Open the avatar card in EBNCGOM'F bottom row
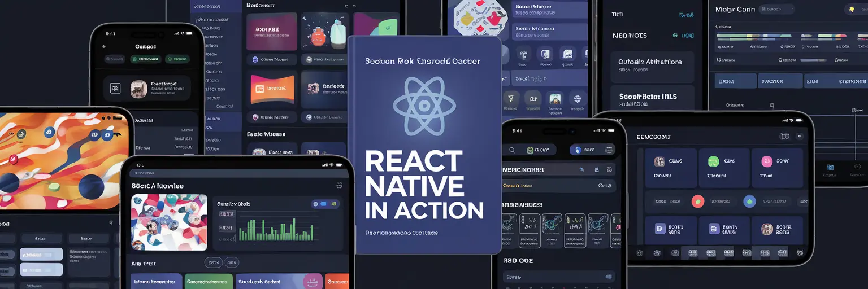 (778, 230)
